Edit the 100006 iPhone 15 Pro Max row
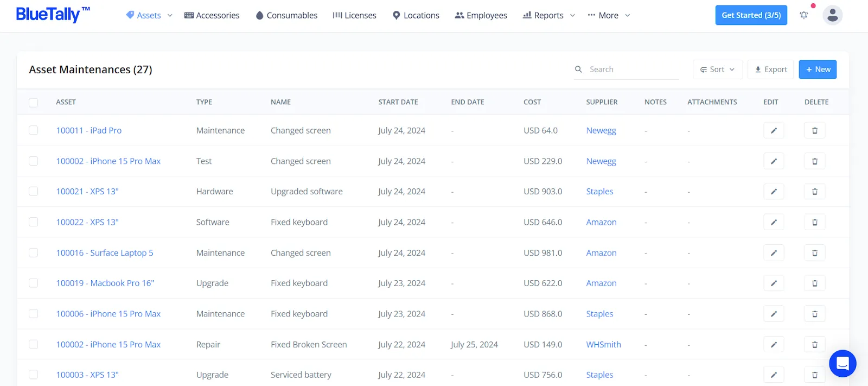Image resolution: width=868 pixels, height=386 pixels. (774, 314)
